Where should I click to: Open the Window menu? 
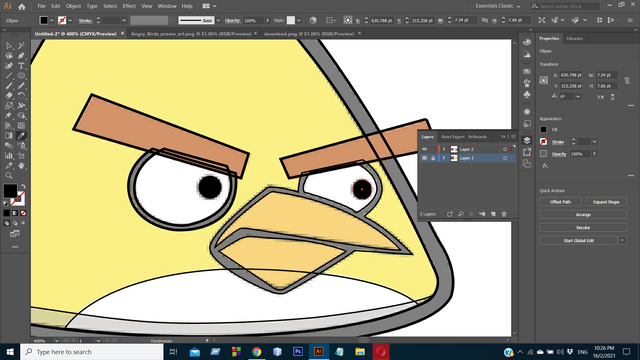click(x=167, y=6)
